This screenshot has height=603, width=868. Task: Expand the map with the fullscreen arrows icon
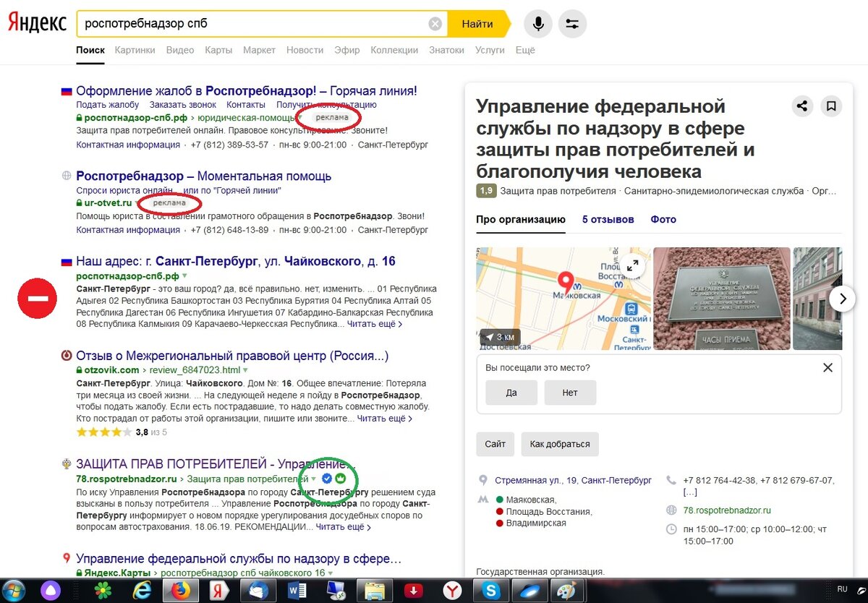[x=632, y=265]
